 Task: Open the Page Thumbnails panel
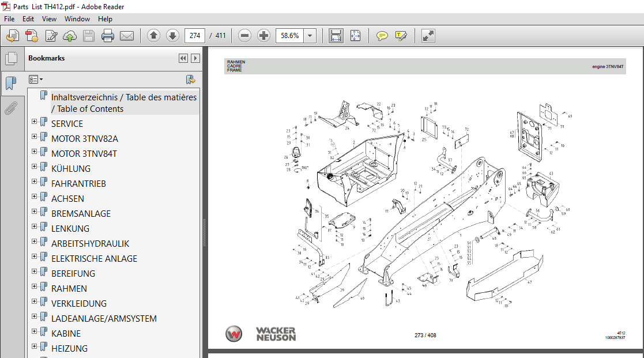point(12,57)
